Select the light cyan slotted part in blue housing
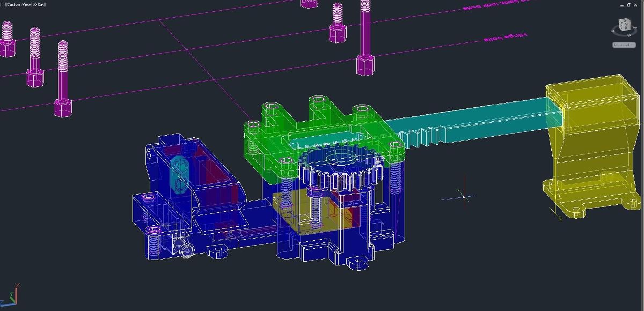Viewport: 644px width, 311px height. pyautogui.click(x=178, y=173)
